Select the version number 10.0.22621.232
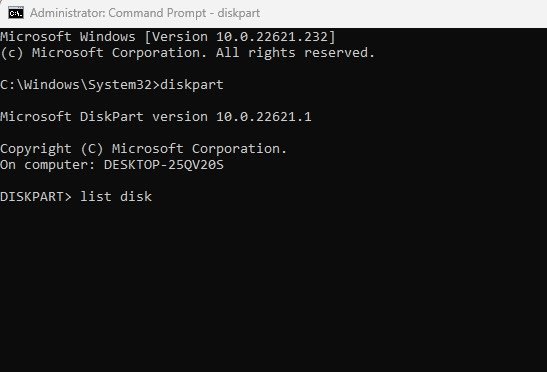This screenshot has height=372, width=547. 272,37
